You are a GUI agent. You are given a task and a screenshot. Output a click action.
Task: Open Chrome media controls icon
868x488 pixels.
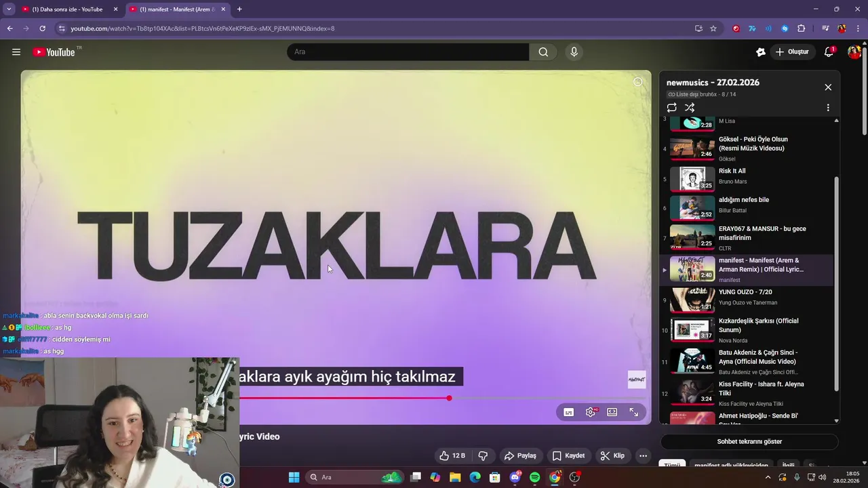point(825,28)
